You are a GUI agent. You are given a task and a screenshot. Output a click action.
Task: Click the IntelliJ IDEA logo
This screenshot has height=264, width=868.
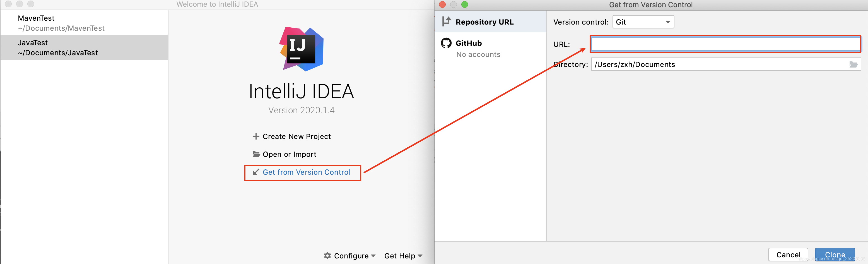pyautogui.click(x=301, y=49)
